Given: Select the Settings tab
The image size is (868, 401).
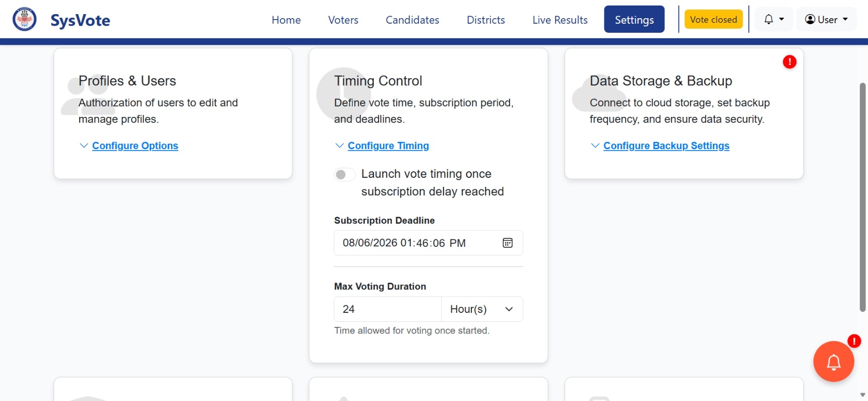Looking at the screenshot, I should tap(634, 20).
